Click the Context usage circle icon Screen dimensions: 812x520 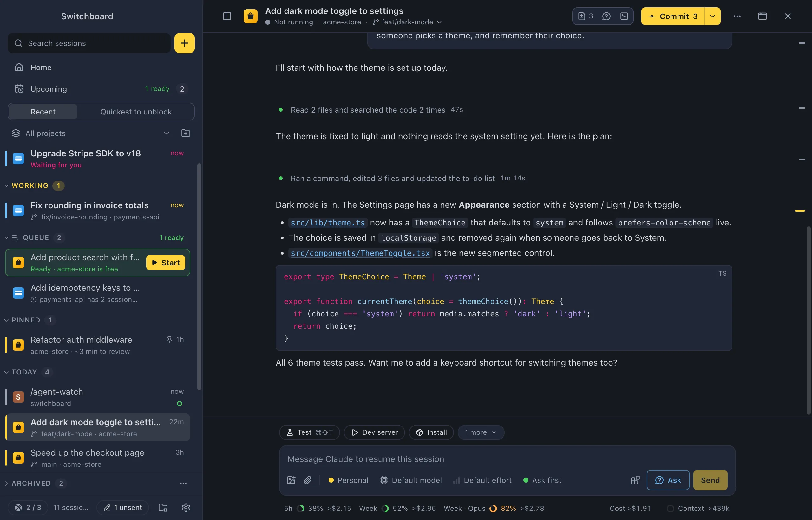click(671, 508)
